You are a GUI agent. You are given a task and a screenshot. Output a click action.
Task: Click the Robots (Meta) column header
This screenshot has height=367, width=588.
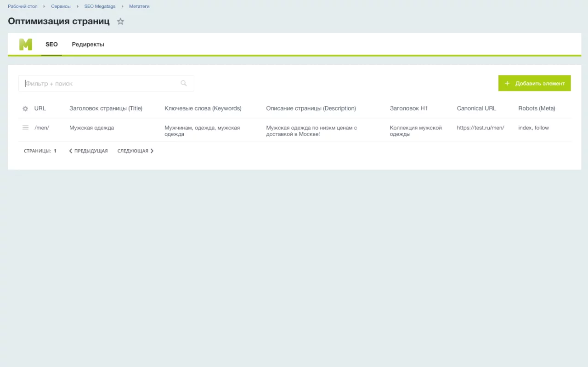coord(537,108)
